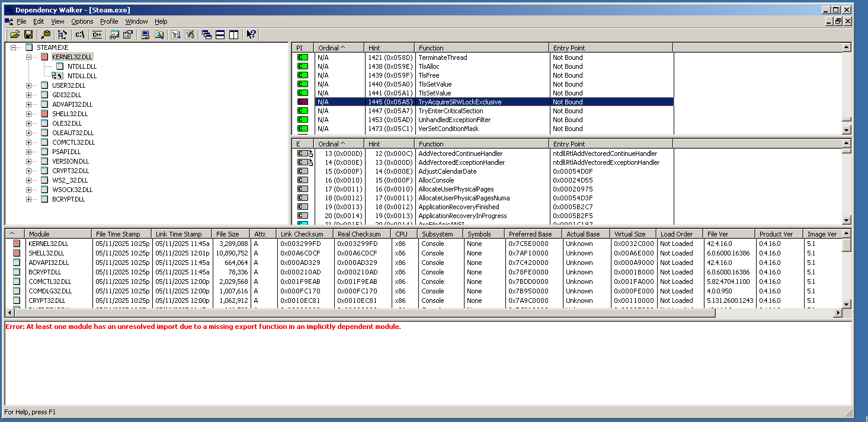The height and width of the screenshot is (422, 868).
Task: Sort module list by File Size header
Action: [230, 234]
